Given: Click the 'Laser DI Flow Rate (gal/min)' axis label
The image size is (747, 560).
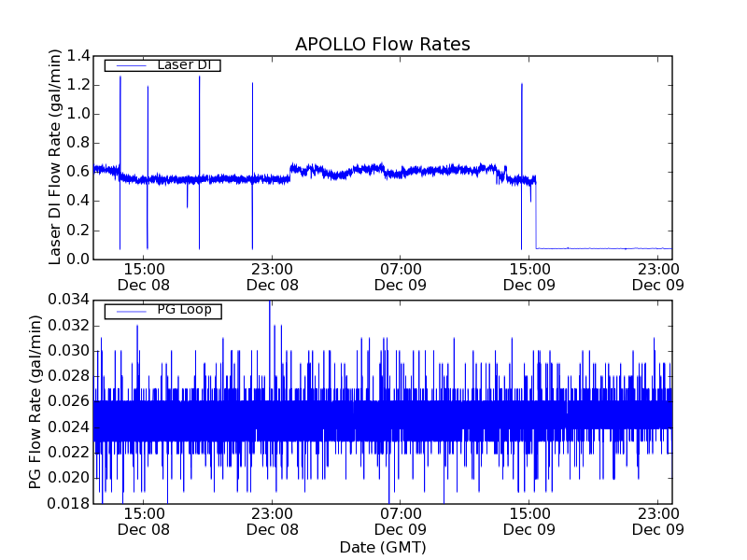Looking at the screenshot, I should pyautogui.click(x=54, y=157).
